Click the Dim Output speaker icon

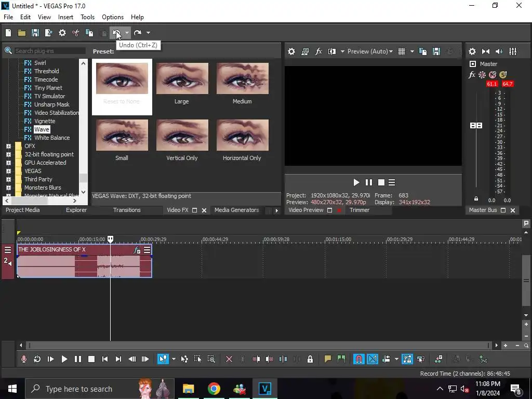pos(499,51)
